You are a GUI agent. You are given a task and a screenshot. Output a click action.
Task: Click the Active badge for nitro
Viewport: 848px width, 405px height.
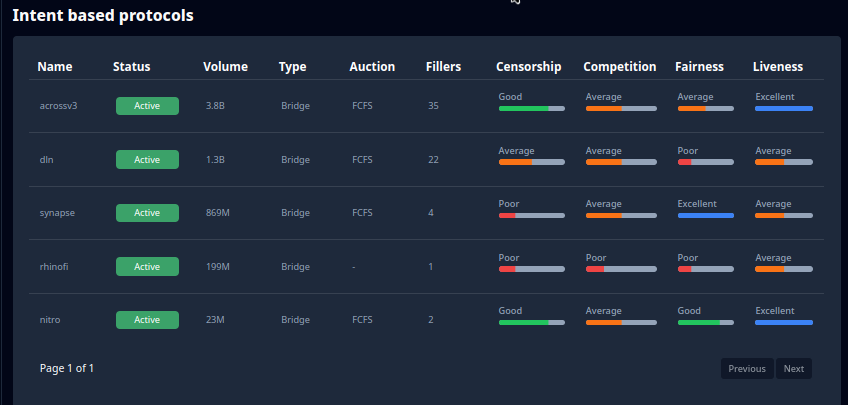point(147,320)
